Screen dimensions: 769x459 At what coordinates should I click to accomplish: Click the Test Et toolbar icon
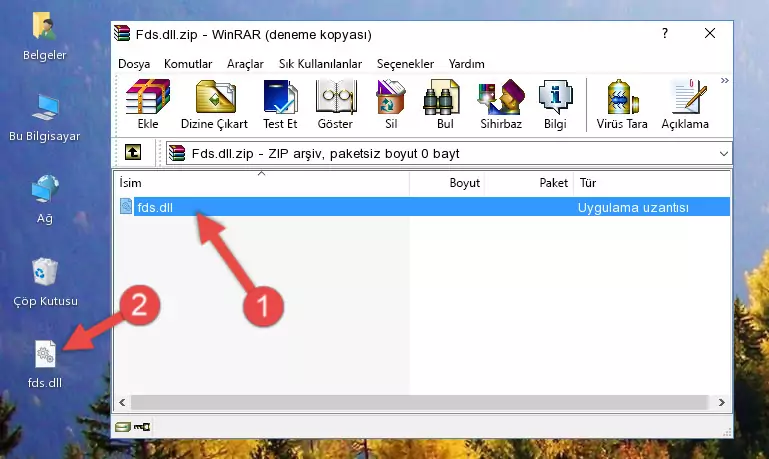pos(280,104)
